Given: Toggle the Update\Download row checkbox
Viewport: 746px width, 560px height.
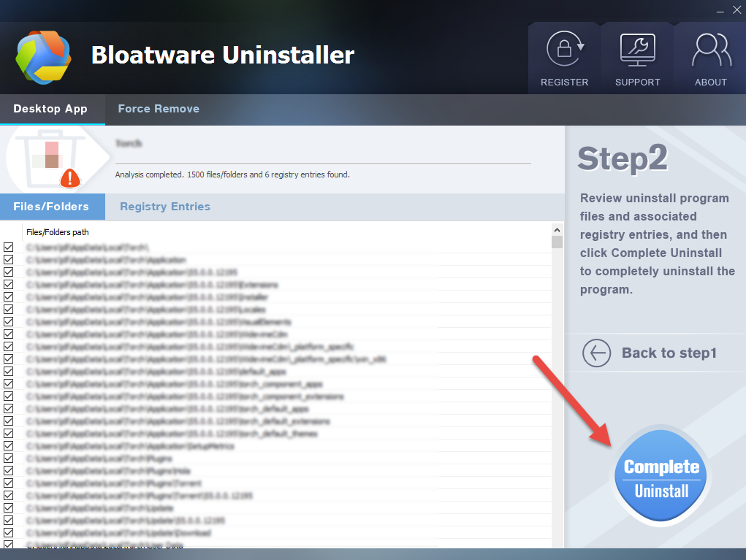Looking at the screenshot, I should (9, 533).
